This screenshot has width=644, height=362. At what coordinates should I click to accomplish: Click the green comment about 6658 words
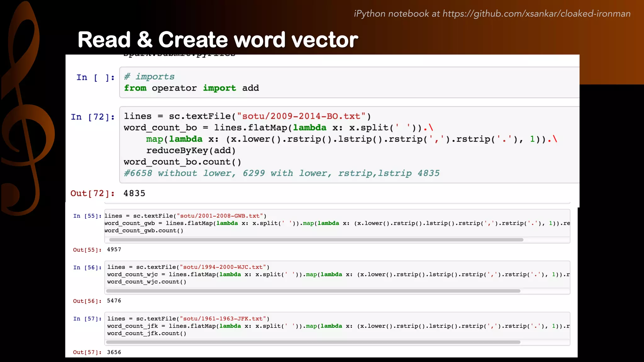click(281, 173)
